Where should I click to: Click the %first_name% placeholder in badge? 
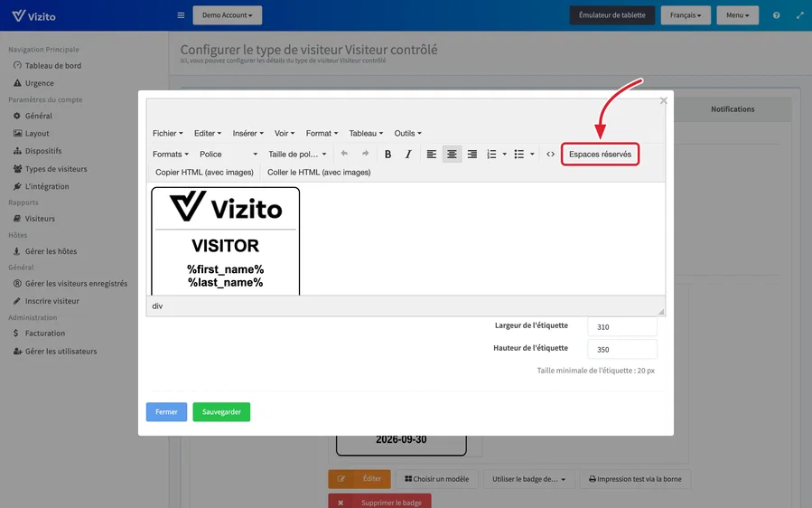(x=225, y=269)
